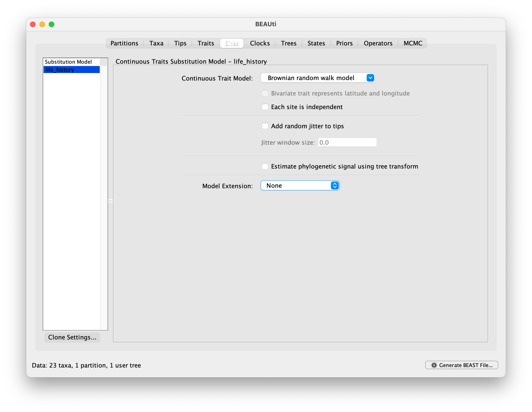Click the gear icon on Generate BEAST File
The width and height of the screenshot is (532, 412).
pyautogui.click(x=434, y=365)
